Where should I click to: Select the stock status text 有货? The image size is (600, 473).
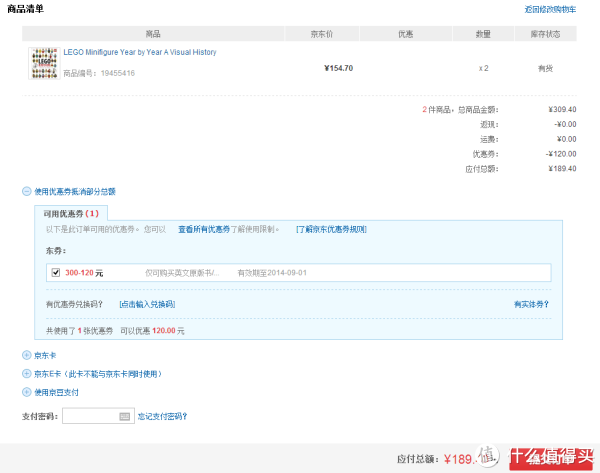point(545,69)
